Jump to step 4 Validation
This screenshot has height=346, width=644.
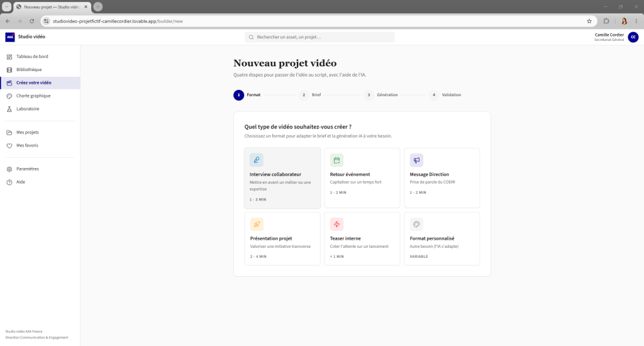445,95
